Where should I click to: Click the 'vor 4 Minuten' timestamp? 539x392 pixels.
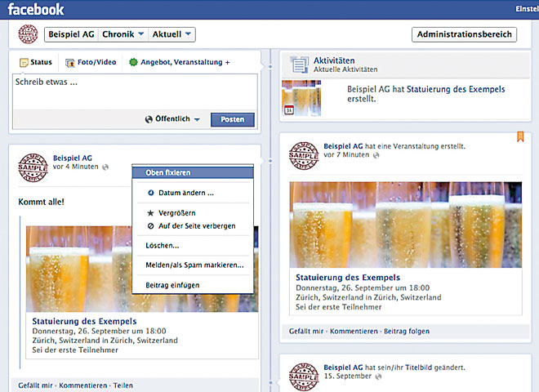pos(76,167)
